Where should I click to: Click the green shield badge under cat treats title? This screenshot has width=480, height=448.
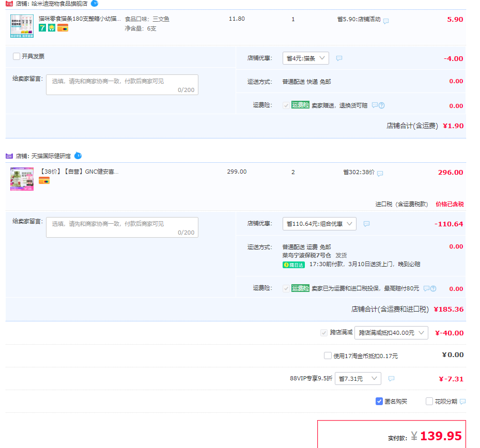tap(52, 28)
